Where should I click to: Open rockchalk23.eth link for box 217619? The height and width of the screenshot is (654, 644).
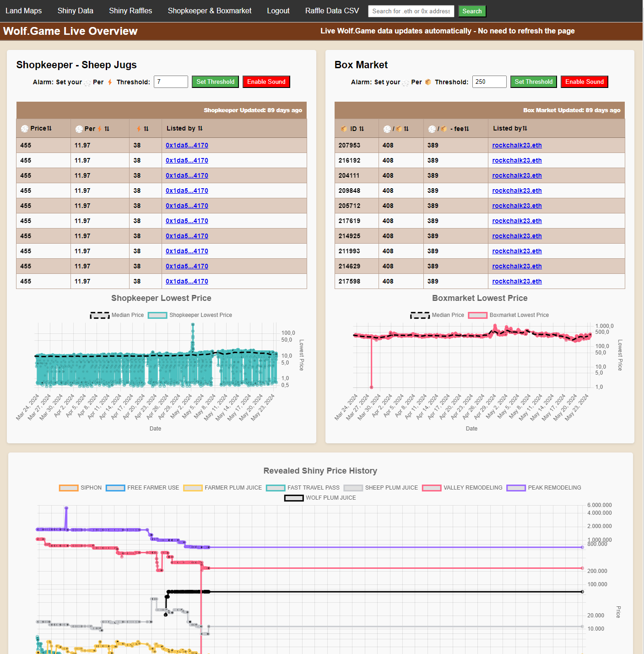point(517,221)
